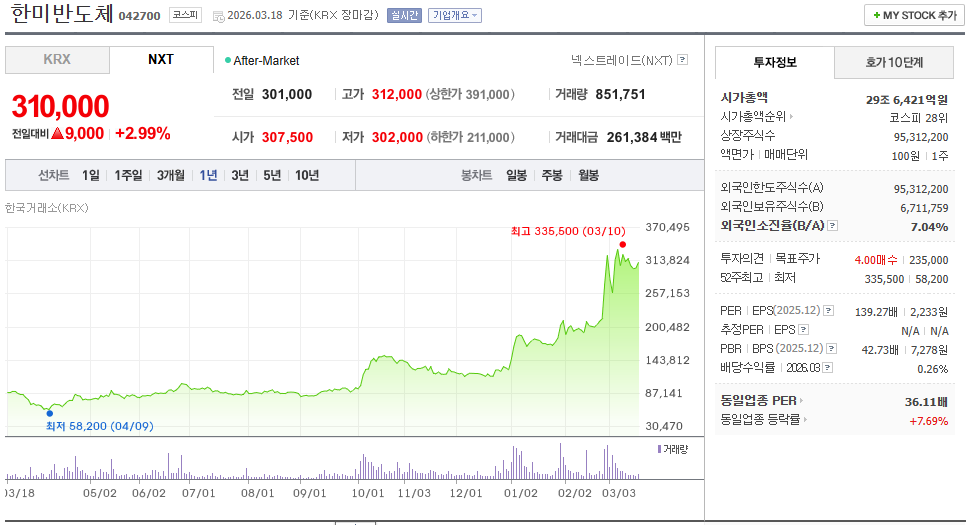Click the 고가 312,000 value
Image resolution: width=970 pixels, height=525 pixels.
point(397,95)
